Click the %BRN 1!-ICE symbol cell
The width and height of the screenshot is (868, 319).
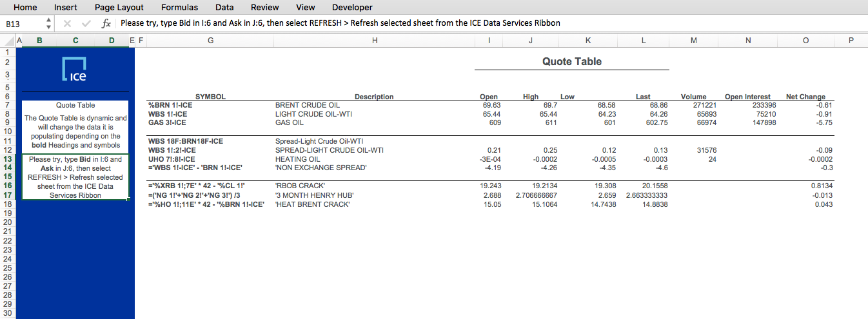pyautogui.click(x=170, y=104)
